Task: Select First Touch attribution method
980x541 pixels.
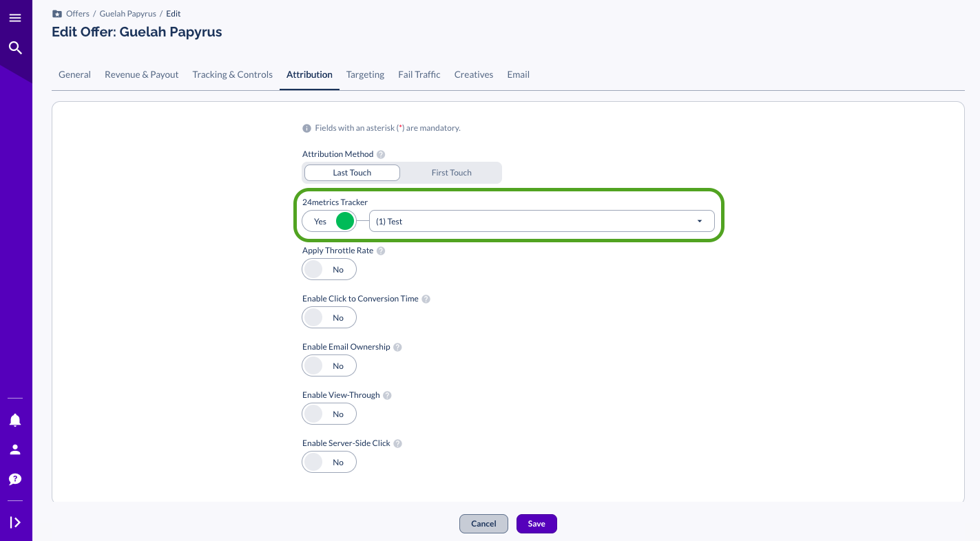Action: click(x=451, y=173)
